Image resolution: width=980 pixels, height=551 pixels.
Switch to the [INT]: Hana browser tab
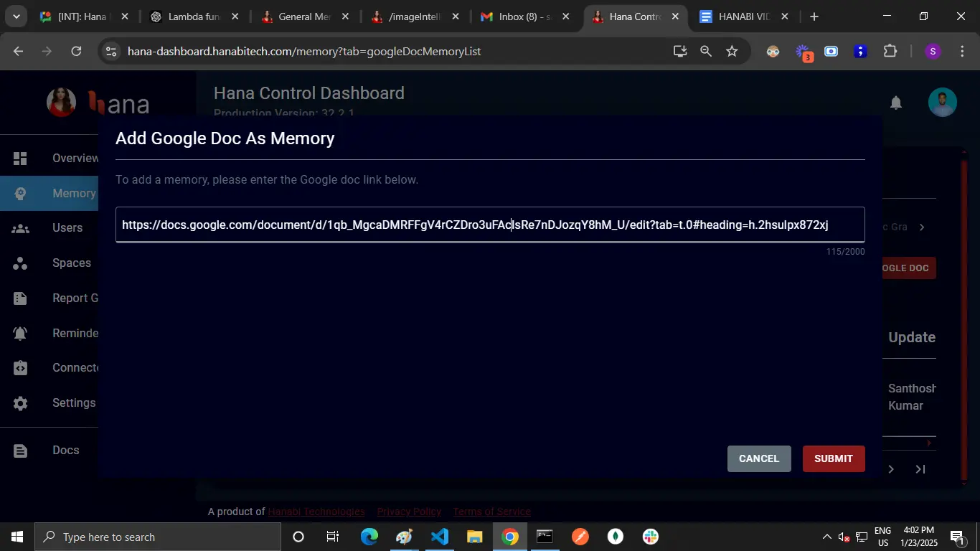coord(83,17)
